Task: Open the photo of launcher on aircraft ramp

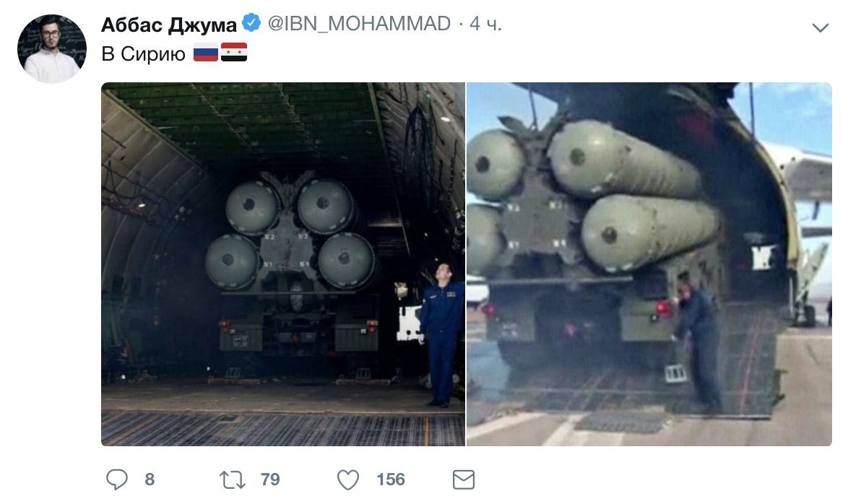Action: [x=649, y=264]
